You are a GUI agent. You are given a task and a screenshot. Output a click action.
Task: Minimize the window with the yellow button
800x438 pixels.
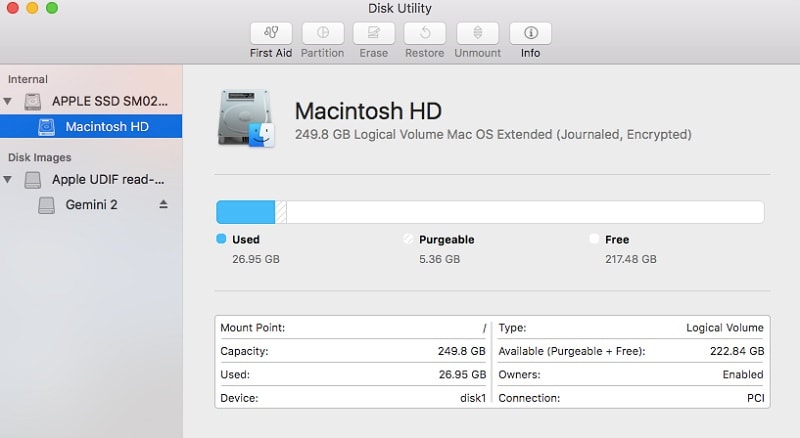(x=32, y=8)
